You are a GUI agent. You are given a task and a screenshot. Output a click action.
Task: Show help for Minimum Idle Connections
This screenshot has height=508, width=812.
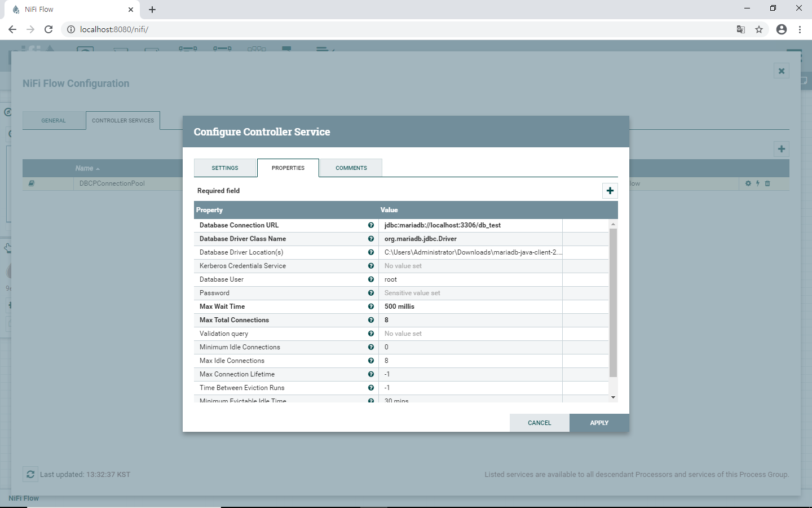coord(371,347)
